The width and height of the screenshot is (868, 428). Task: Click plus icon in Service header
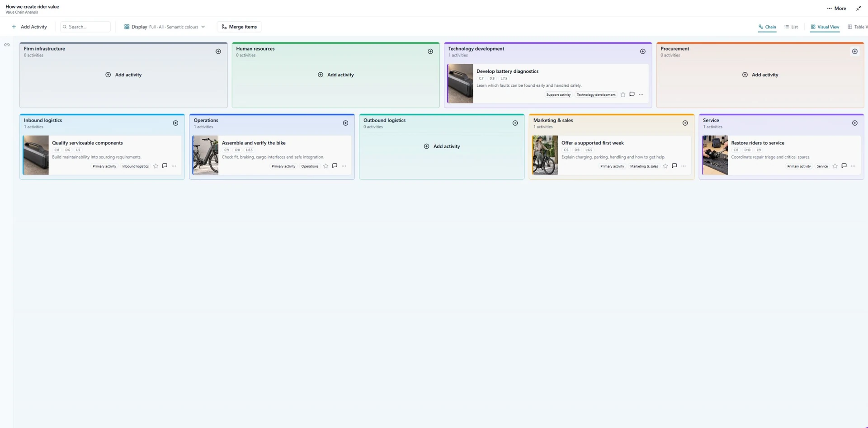[x=855, y=123]
